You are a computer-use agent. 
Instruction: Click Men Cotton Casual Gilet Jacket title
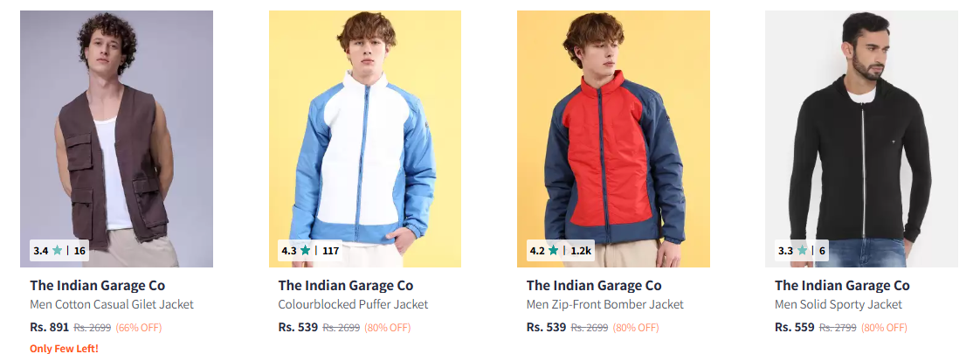pyautogui.click(x=112, y=304)
